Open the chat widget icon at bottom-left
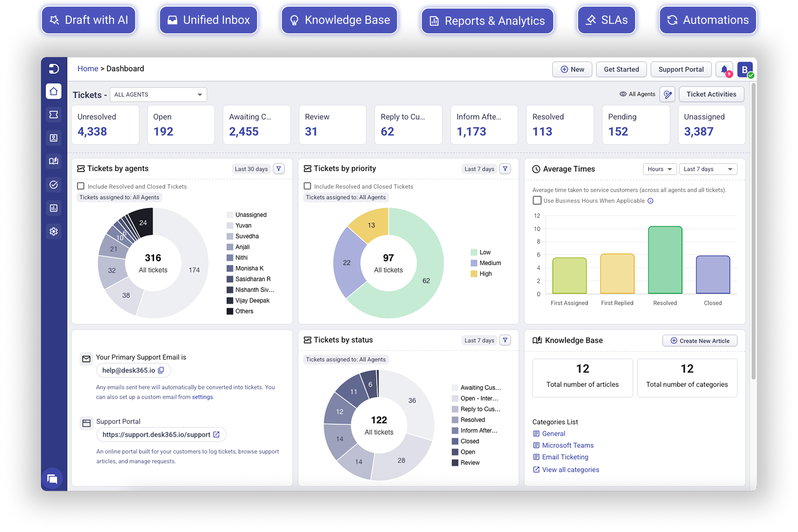798x532 pixels. point(52,479)
